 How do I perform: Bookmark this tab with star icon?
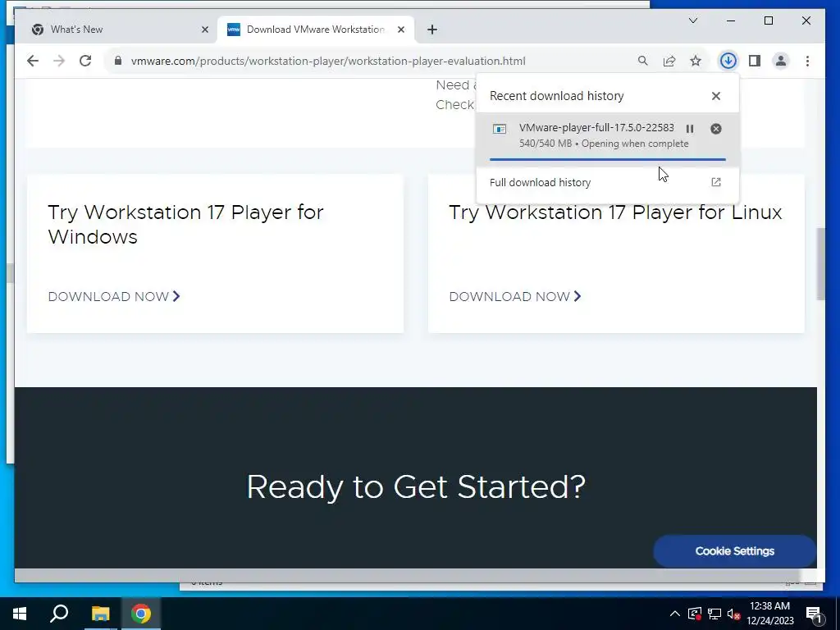tap(696, 61)
